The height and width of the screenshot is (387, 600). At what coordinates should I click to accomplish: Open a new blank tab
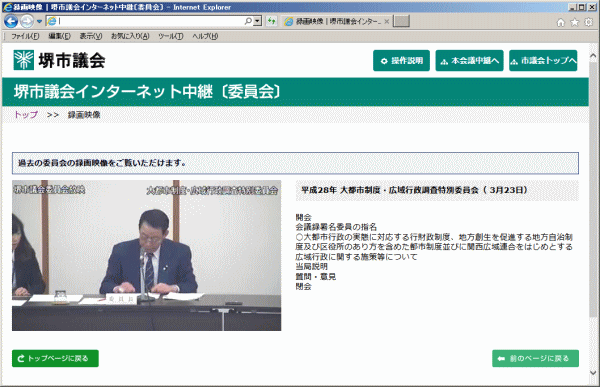tap(401, 21)
